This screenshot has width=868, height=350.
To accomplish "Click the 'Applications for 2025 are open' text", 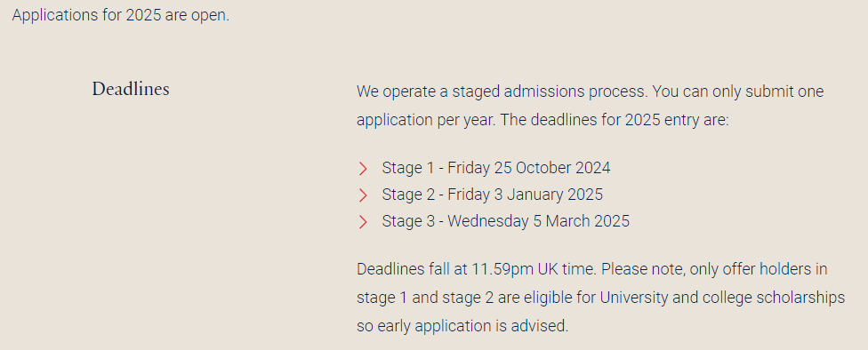I will tap(121, 15).
